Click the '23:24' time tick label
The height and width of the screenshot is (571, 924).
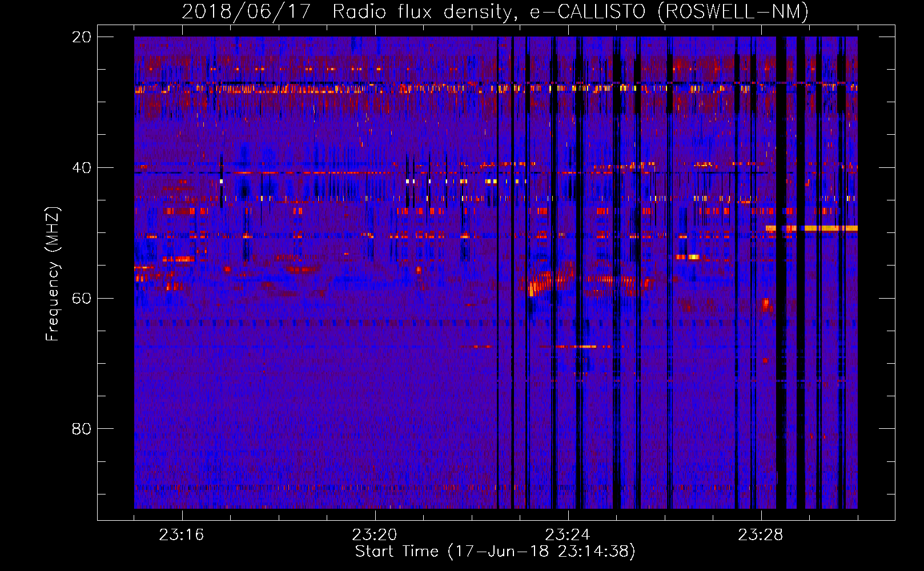coord(567,535)
